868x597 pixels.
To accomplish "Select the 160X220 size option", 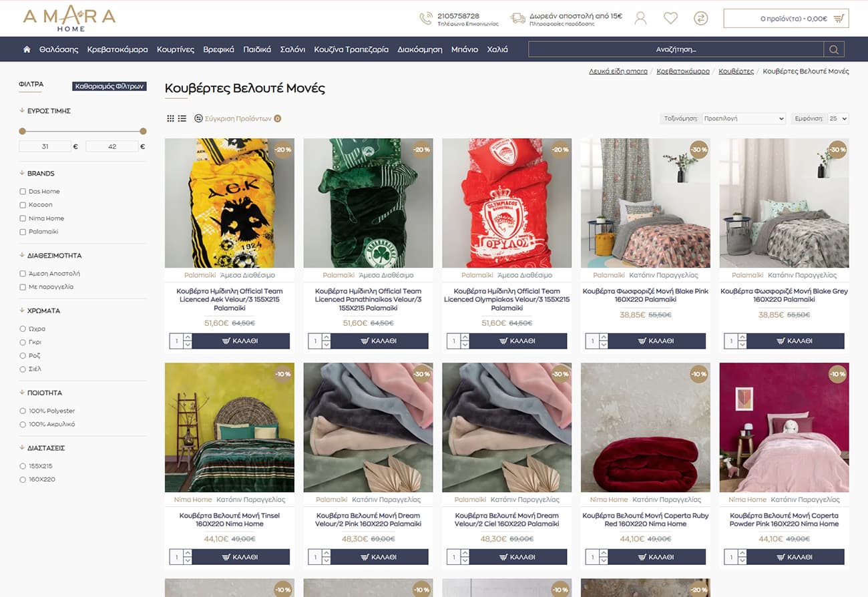I will click(23, 479).
